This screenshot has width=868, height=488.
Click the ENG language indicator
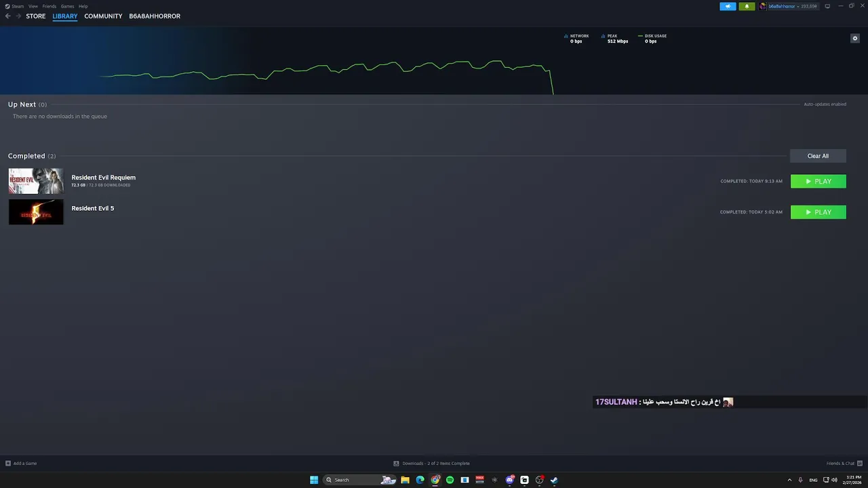coord(813,480)
